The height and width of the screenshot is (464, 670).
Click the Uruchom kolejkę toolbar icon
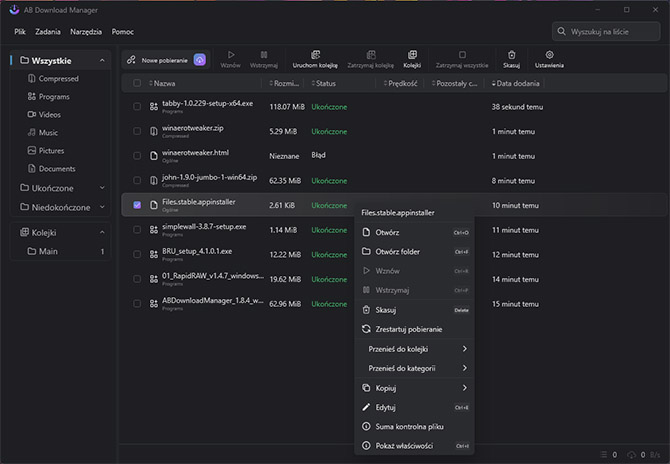(x=314, y=55)
